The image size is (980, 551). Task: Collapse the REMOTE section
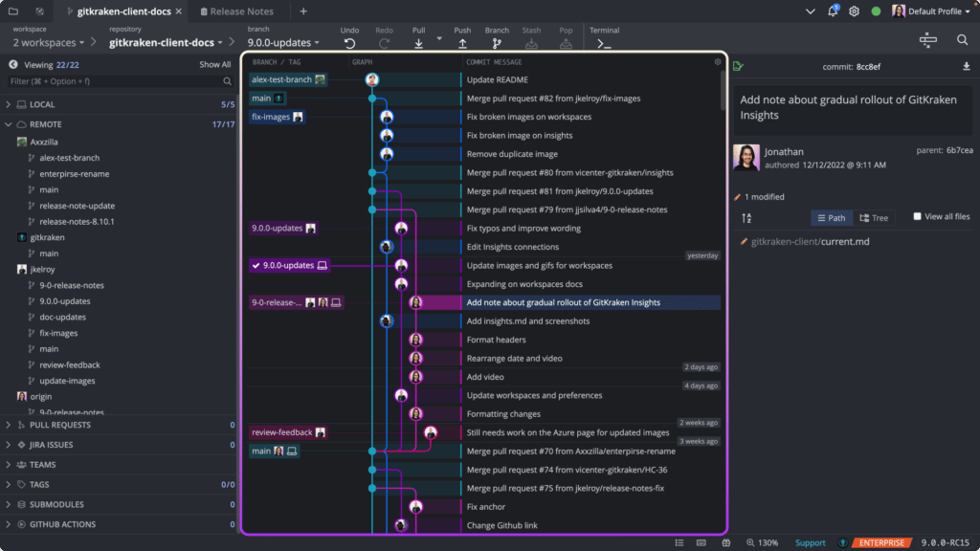[x=10, y=123]
